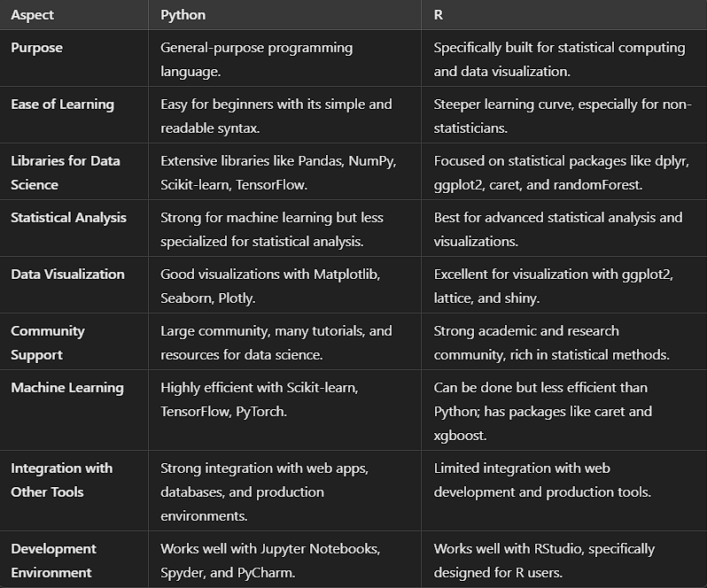Select the cell mentioning Matplotlib, Seaborn, Plotly
Viewport: 707px width, 588px height.
pos(269,286)
